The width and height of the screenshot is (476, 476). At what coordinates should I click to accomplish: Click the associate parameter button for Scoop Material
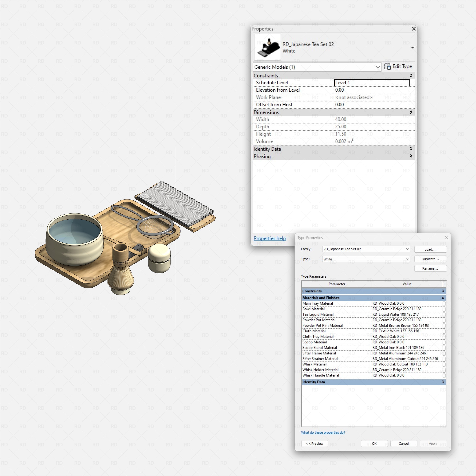coord(444,342)
